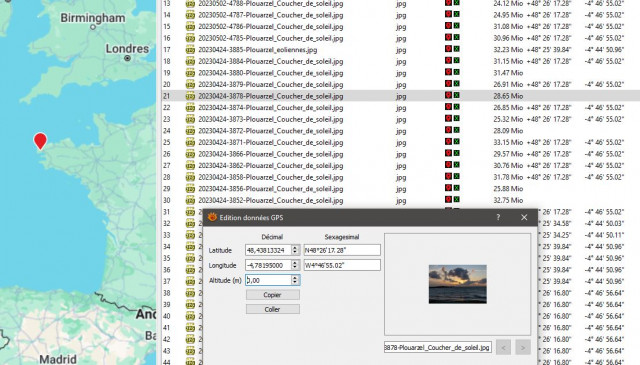Go to next image with > button

pos(523,347)
